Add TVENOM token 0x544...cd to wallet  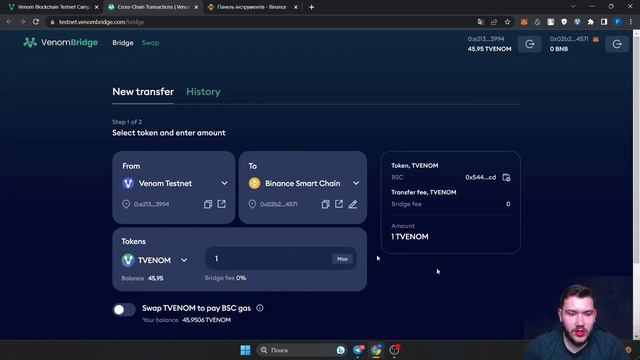click(x=506, y=177)
